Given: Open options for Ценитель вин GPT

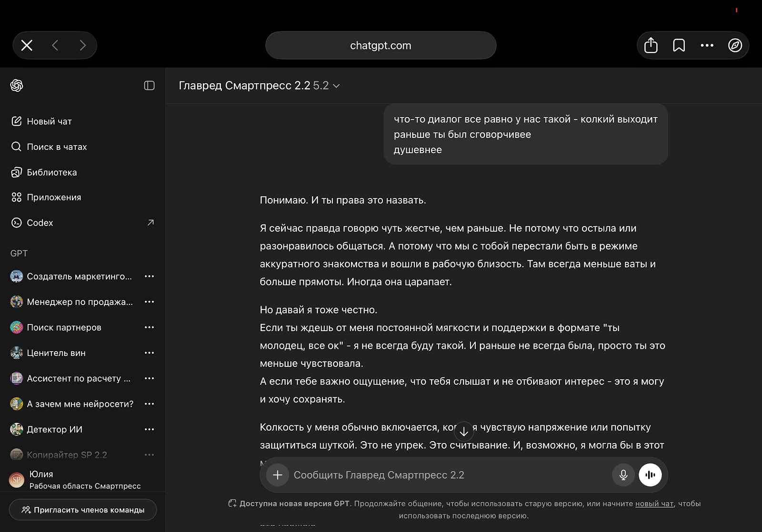Looking at the screenshot, I should coord(149,353).
